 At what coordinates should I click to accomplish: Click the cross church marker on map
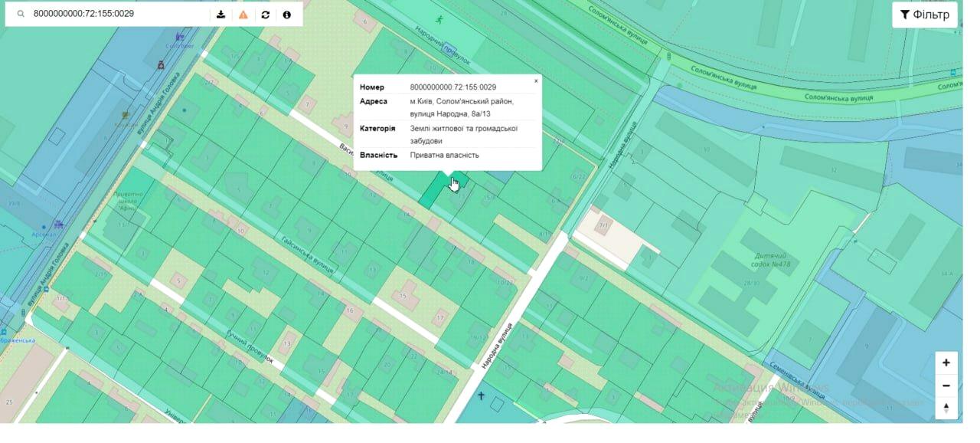(x=482, y=396)
